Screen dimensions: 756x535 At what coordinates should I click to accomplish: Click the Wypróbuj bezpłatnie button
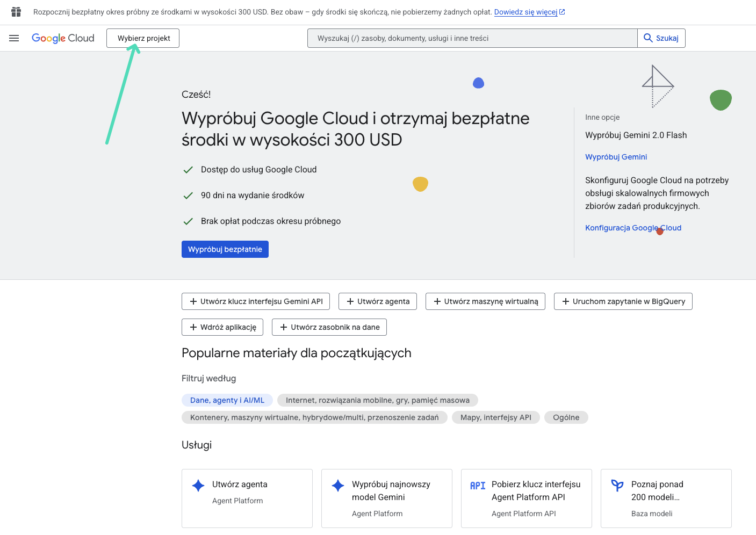coord(225,249)
